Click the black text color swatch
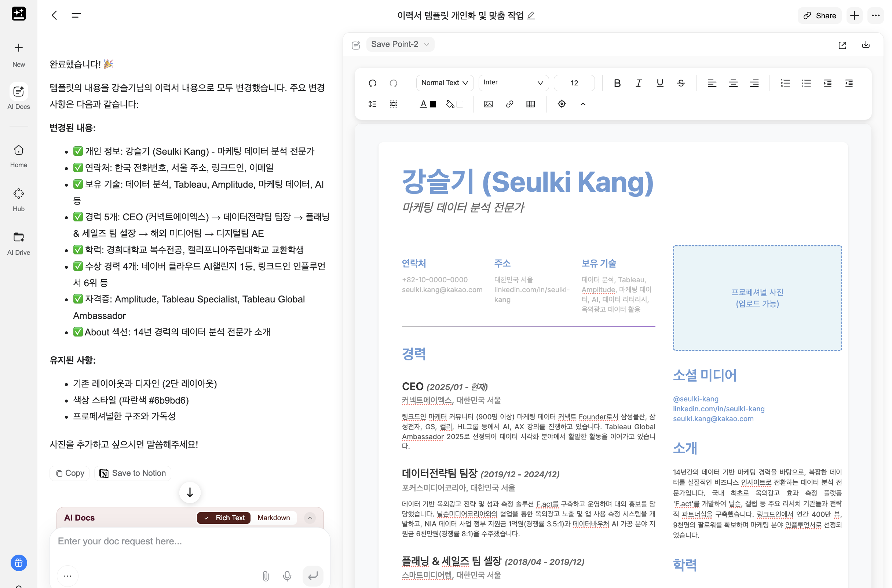Screen dimensions: 892x588 [x=432, y=104]
